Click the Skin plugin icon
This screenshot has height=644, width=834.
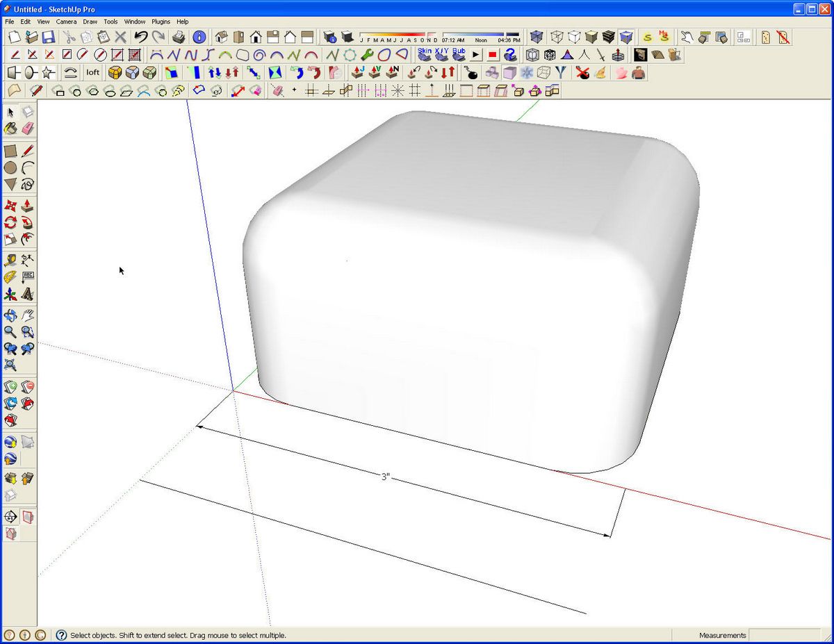tap(425, 54)
